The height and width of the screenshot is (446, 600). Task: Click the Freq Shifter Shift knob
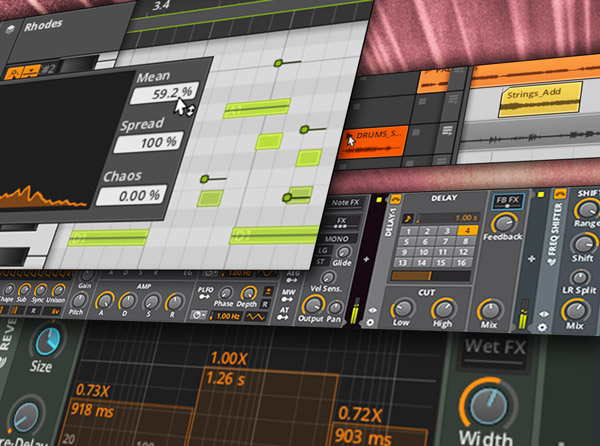tap(583, 244)
